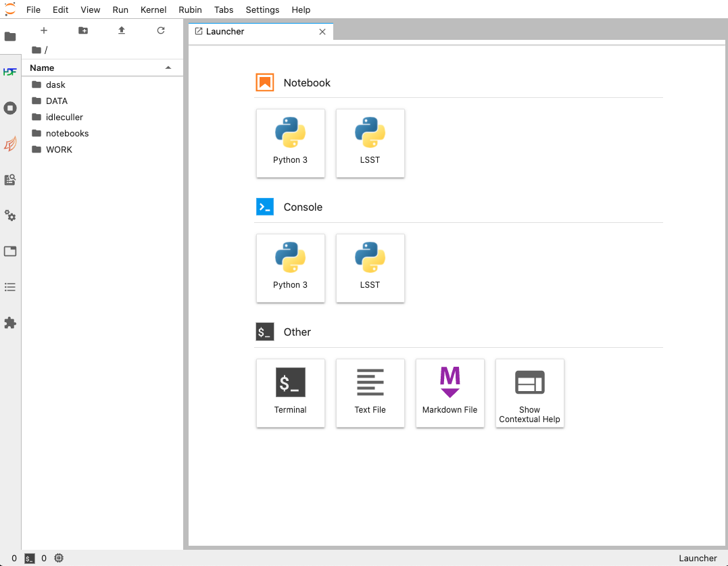
Task: Open the HDF sidebar panel
Action: [10, 72]
